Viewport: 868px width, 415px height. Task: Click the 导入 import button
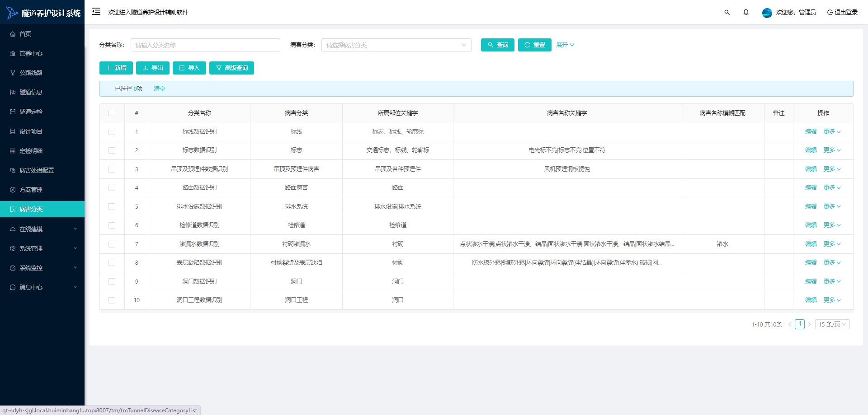coord(189,68)
